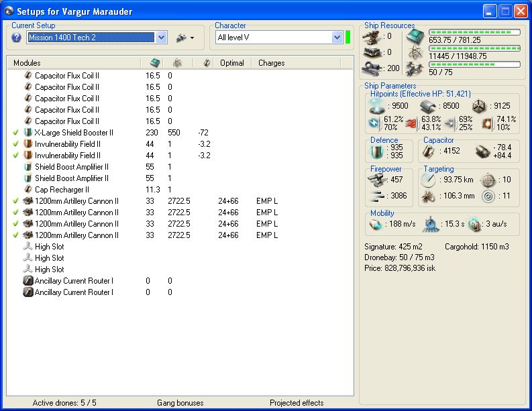Toggle first Invulnerability Field II active checkmark
The width and height of the screenshot is (532, 411).
tap(15, 143)
